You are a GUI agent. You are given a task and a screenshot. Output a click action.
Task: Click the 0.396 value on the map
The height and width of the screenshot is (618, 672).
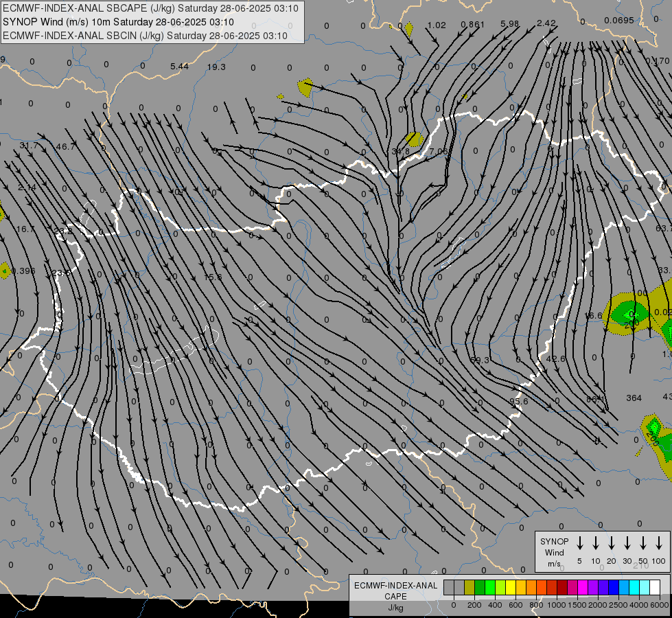pos(23,271)
